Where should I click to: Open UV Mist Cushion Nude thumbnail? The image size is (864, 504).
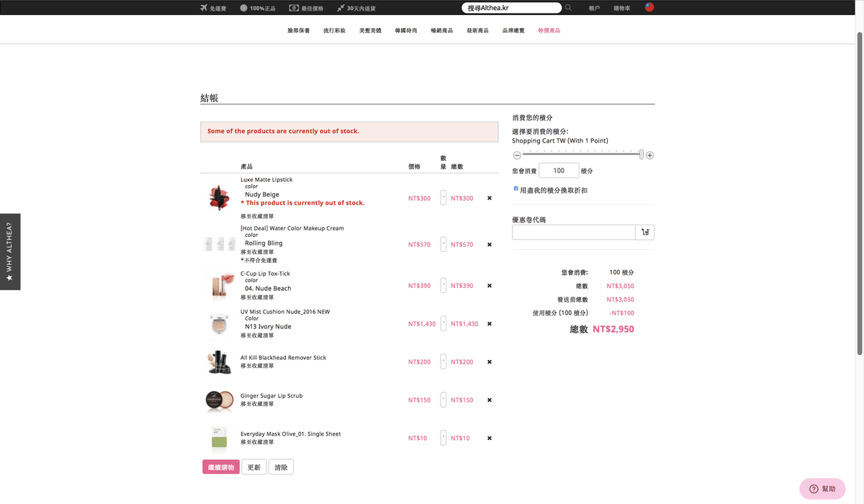218,324
